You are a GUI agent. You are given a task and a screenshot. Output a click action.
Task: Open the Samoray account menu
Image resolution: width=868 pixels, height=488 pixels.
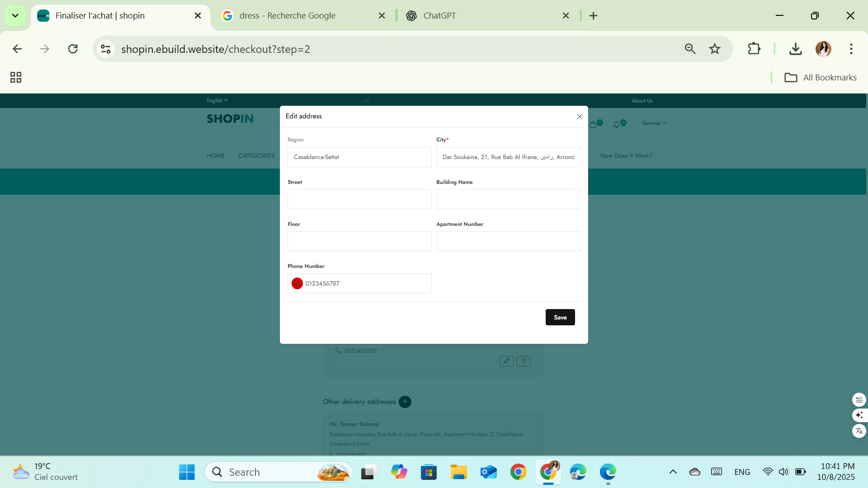[x=654, y=123]
